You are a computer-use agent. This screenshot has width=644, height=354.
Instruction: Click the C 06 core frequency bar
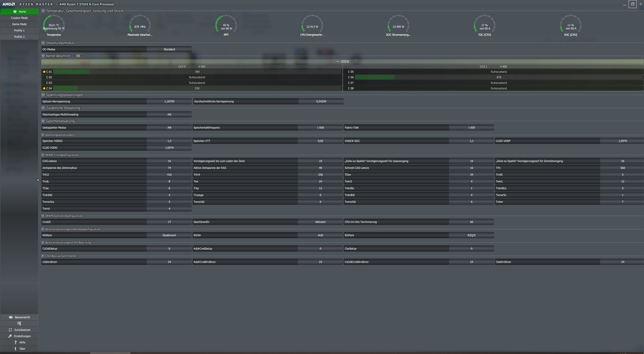pos(374,77)
